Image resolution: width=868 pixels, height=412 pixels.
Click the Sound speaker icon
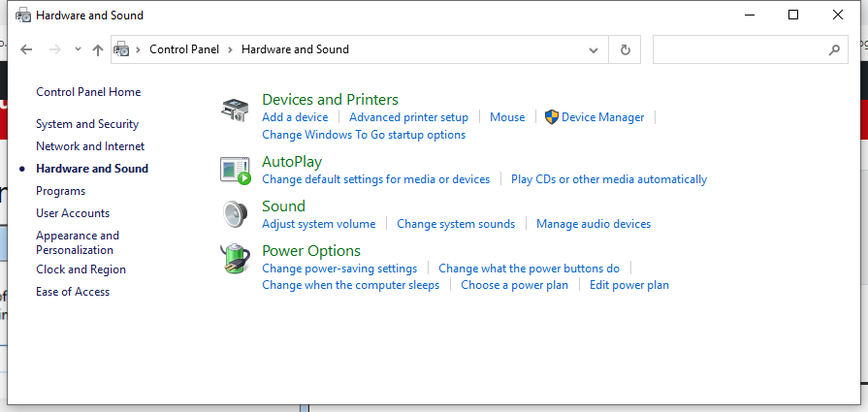click(x=235, y=214)
